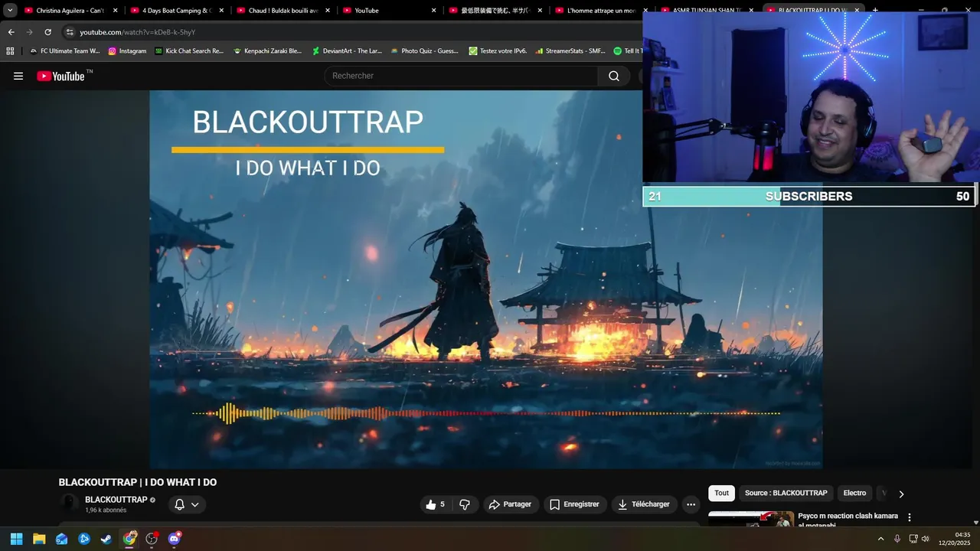Open Steam from the taskbar

(106, 539)
